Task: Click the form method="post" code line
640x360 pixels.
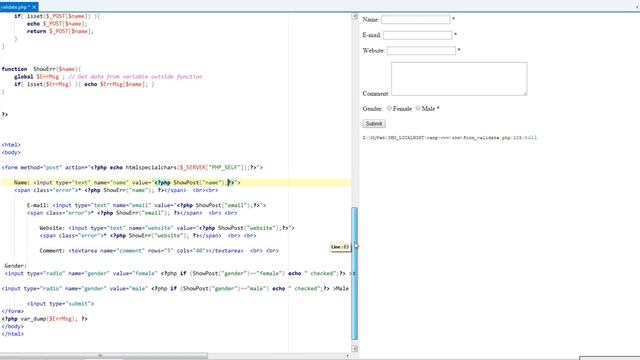Action: pos(132,167)
